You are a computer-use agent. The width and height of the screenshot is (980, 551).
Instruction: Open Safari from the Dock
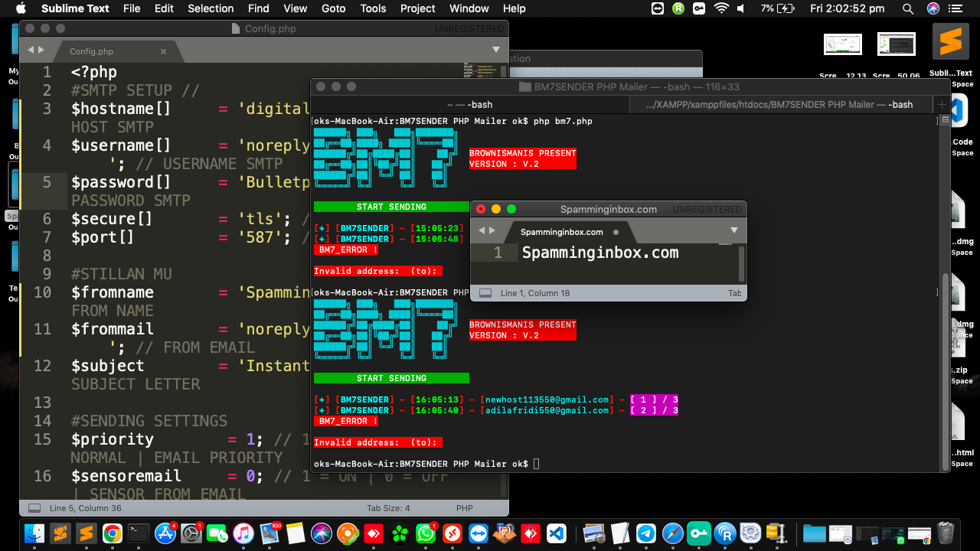click(x=672, y=533)
